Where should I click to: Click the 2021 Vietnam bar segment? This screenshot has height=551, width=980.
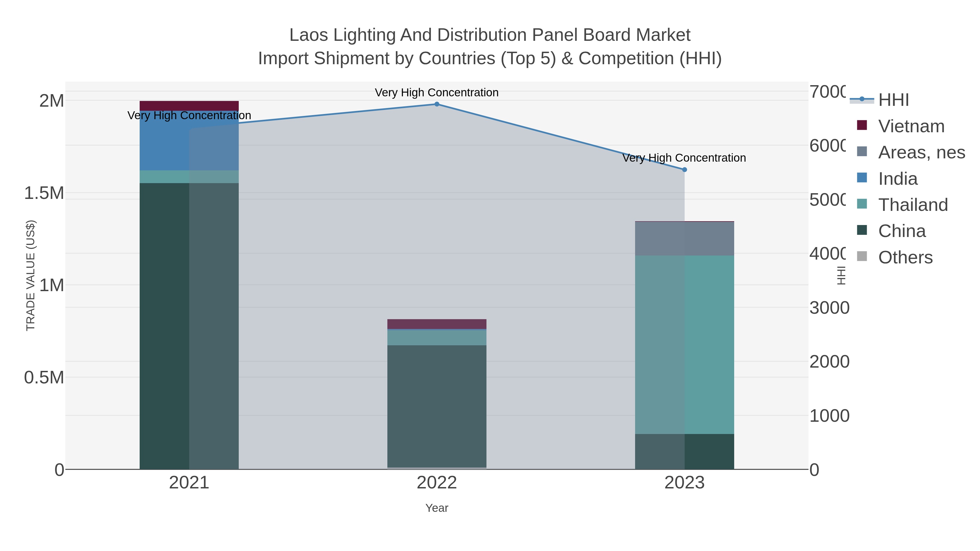(x=189, y=106)
